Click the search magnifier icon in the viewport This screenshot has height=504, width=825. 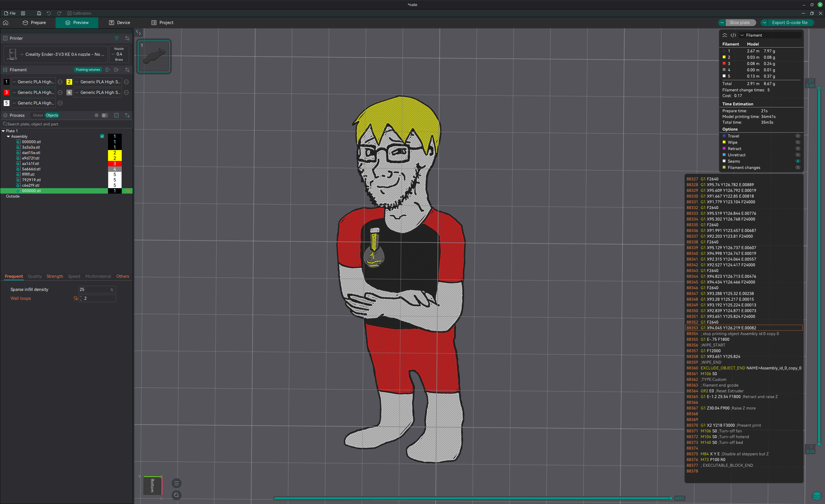pyautogui.click(x=176, y=495)
